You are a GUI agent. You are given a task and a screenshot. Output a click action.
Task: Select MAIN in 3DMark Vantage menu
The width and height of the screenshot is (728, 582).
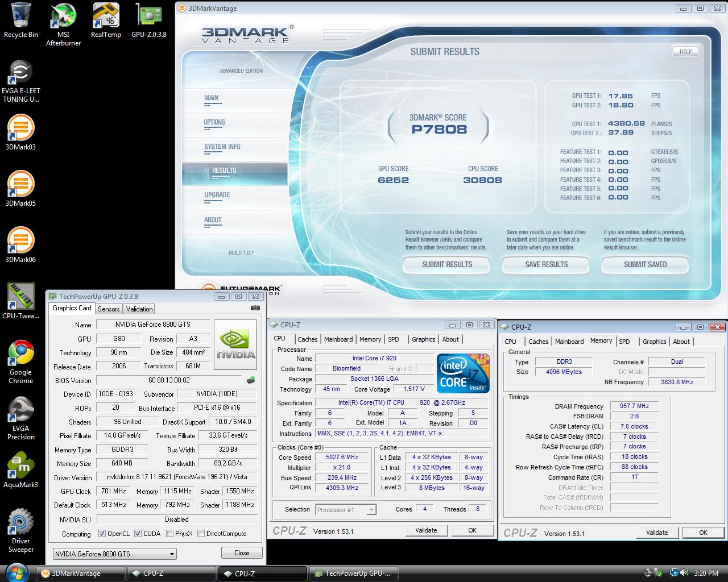[211, 98]
